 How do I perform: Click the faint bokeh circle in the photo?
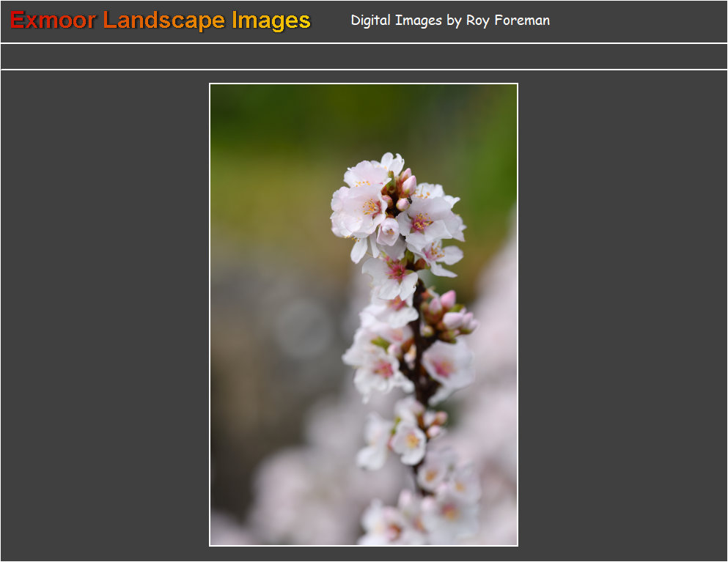(x=302, y=328)
